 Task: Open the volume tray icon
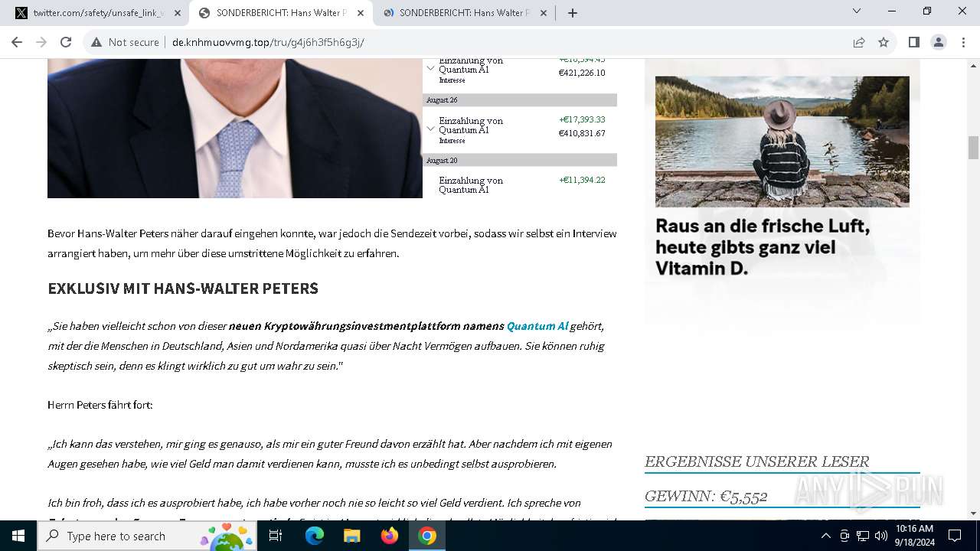point(880,536)
